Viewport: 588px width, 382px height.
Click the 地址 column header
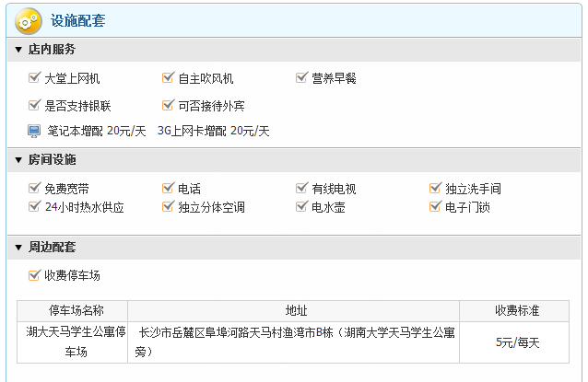point(297,310)
